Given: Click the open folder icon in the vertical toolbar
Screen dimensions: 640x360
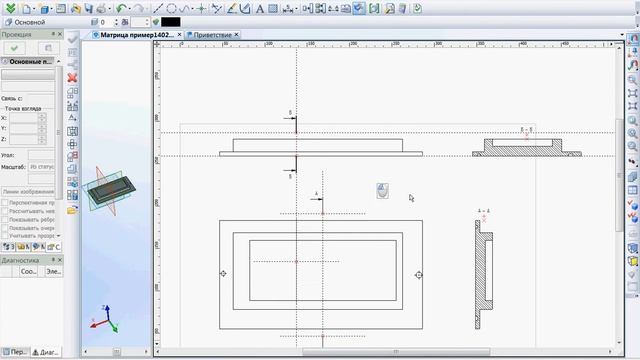Looking at the screenshot, I should (72, 210).
